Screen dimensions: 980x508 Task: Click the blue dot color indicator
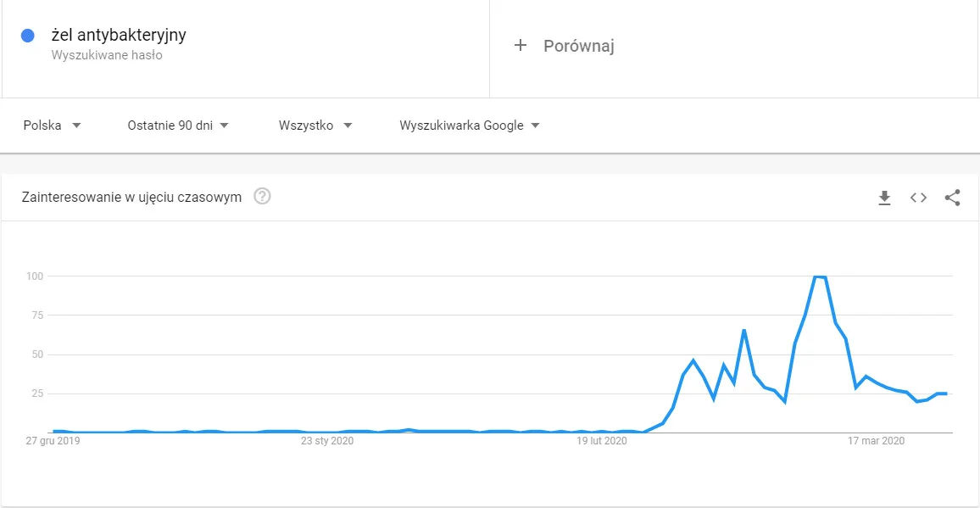tap(27, 36)
